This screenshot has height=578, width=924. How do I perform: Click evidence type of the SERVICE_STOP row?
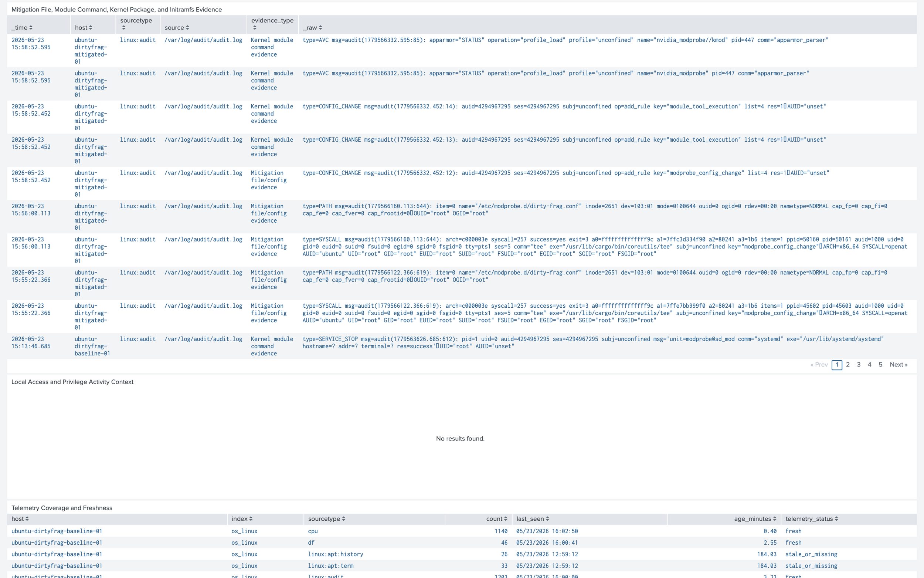272,346
